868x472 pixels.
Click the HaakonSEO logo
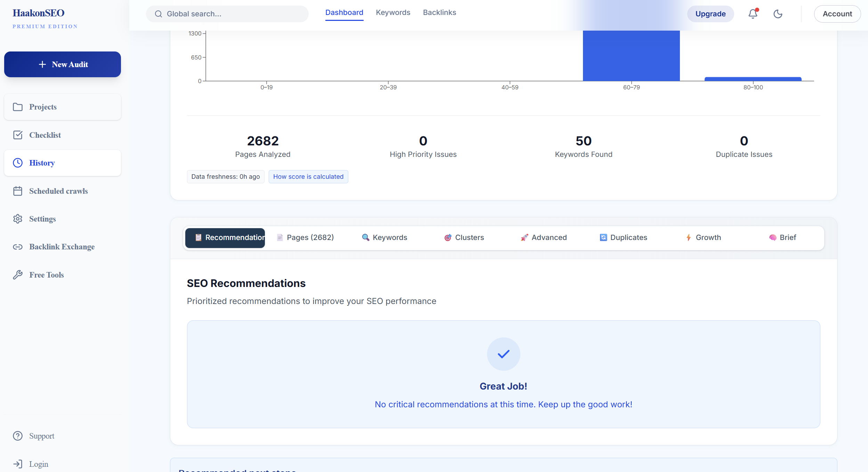point(39,13)
